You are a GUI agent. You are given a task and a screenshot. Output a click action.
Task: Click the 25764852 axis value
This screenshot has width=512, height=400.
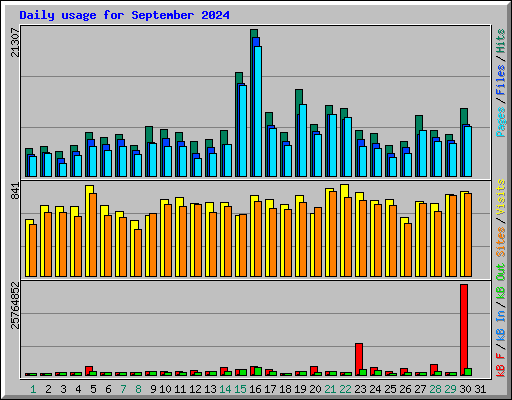[x=15, y=305]
